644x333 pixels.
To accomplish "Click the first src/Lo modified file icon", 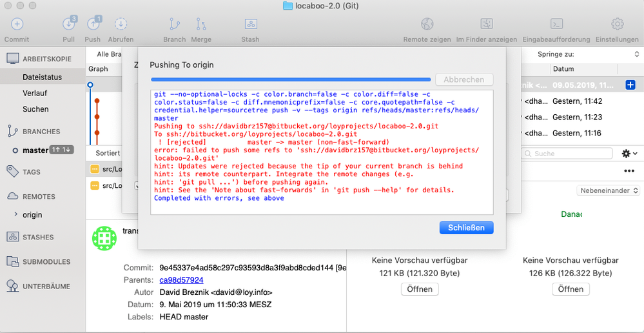I will (x=95, y=169).
